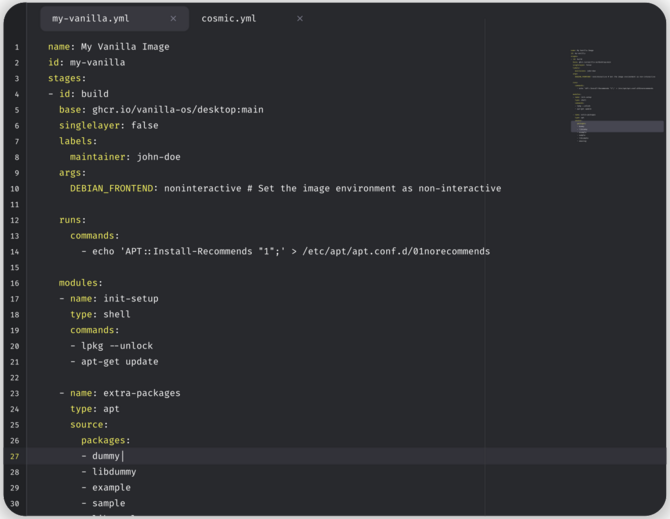This screenshot has height=519, width=670.
Task: Click the echo 'APT::Install-Recommends' command line
Action: click(285, 251)
